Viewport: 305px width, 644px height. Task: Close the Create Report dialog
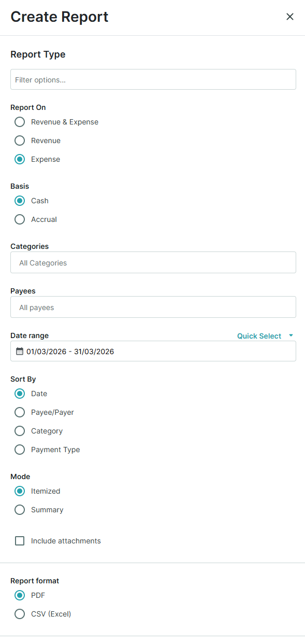[x=290, y=17]
